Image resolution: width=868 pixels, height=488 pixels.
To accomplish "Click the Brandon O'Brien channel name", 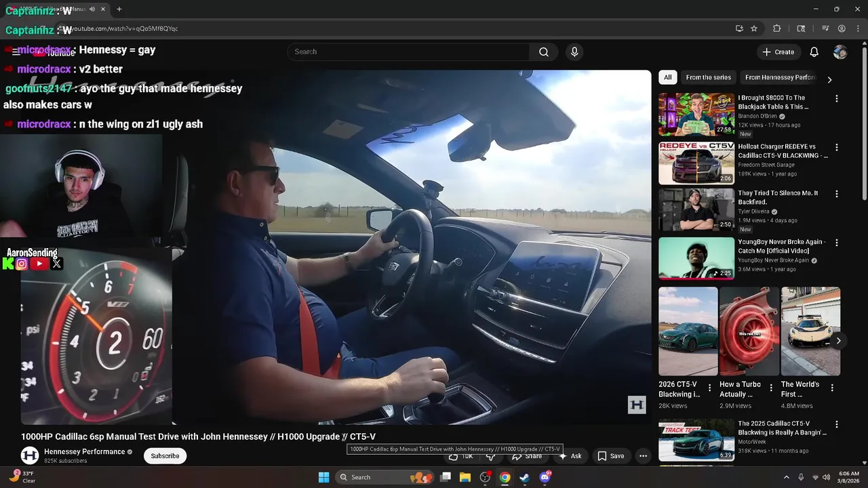I will (757, 117).
